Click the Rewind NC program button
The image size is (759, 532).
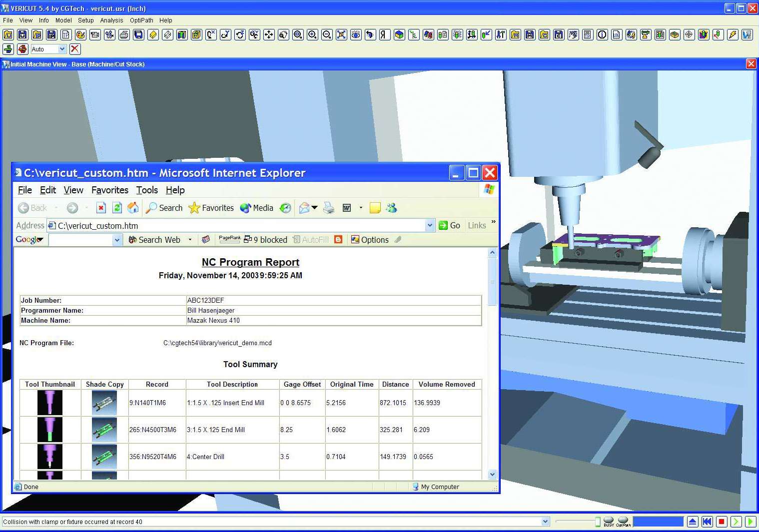(707, 522)
